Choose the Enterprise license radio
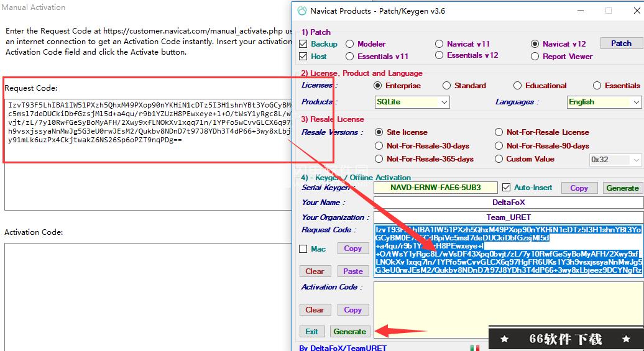The width and height of the screenshot is (644, 351). (x=377, y=85)
